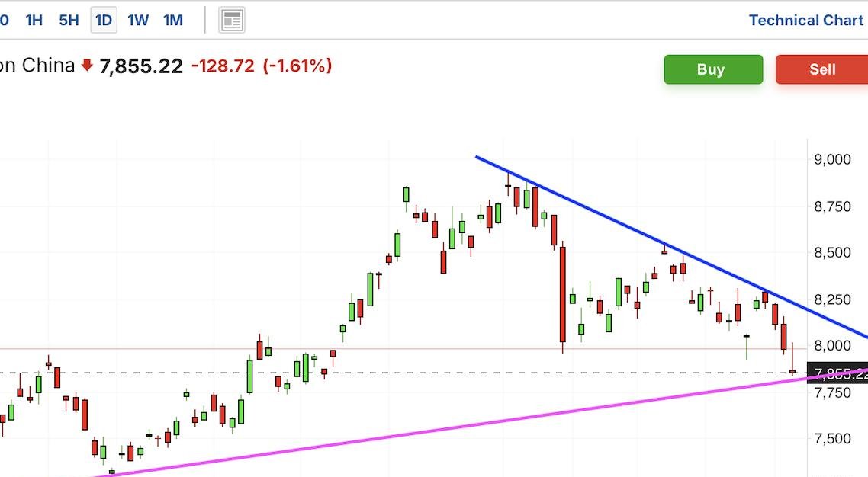
Task: Set chart interval to 1W
Action: 138,21
